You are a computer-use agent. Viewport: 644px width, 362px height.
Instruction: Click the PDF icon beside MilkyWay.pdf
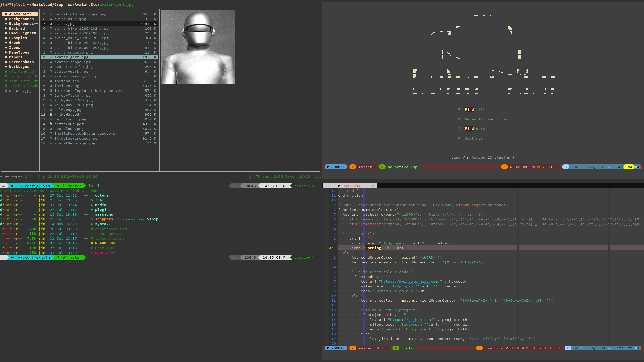51,114
